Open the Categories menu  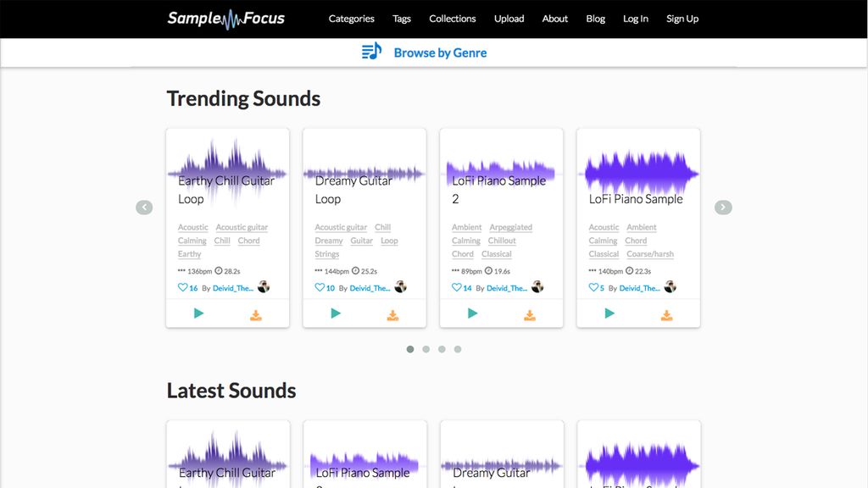pos(351,18)
